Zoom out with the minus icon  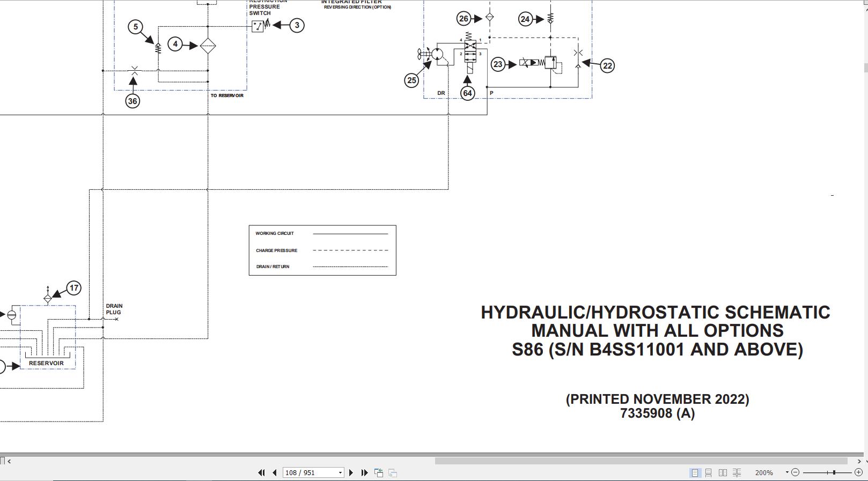(795, 472)
